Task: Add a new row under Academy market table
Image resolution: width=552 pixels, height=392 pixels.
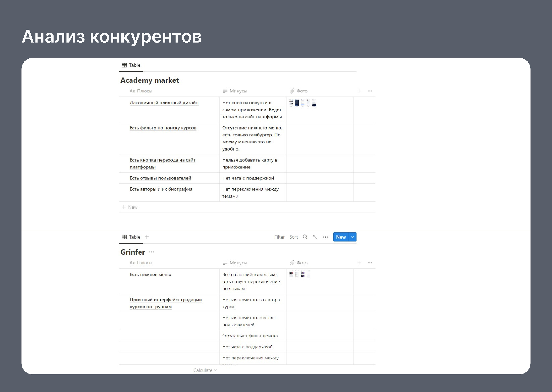Action: coord(130,207)
